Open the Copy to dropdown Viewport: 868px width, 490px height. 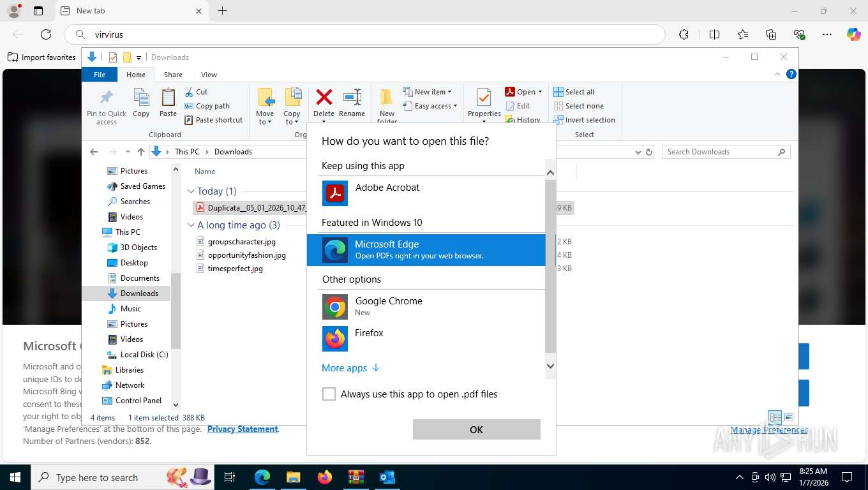point(292,107)
